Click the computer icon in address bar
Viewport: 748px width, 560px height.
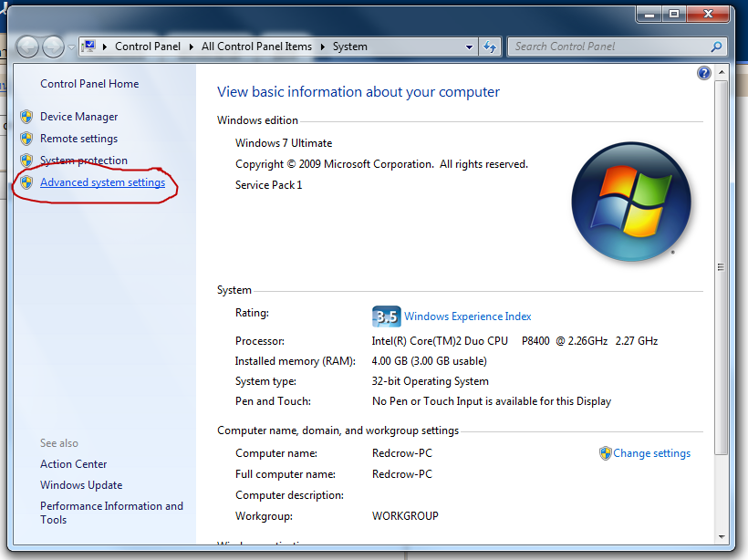click(89, 47)
